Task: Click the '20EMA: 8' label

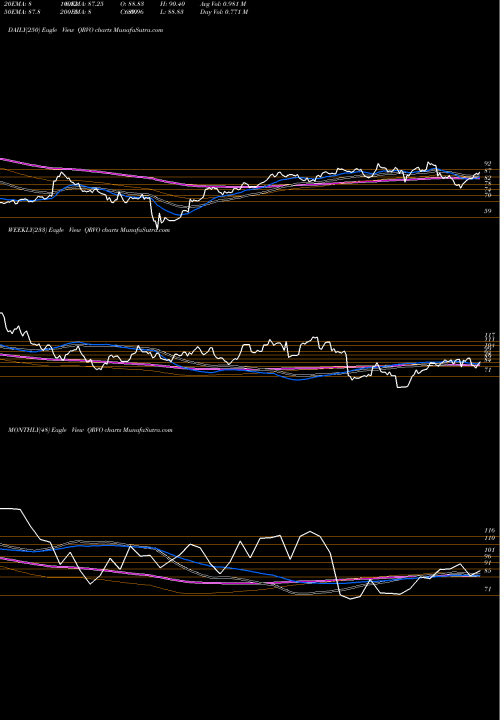Action: [x=20, y=4]
